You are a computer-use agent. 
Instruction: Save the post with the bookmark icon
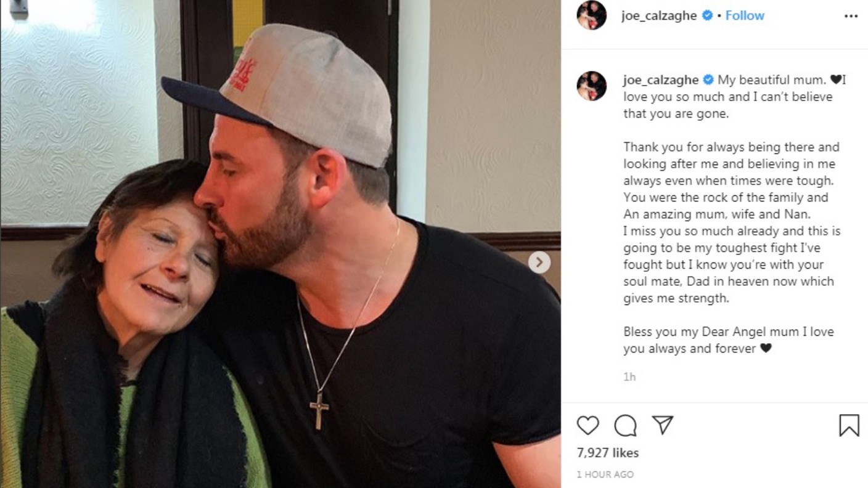click(x=849, y=425)
